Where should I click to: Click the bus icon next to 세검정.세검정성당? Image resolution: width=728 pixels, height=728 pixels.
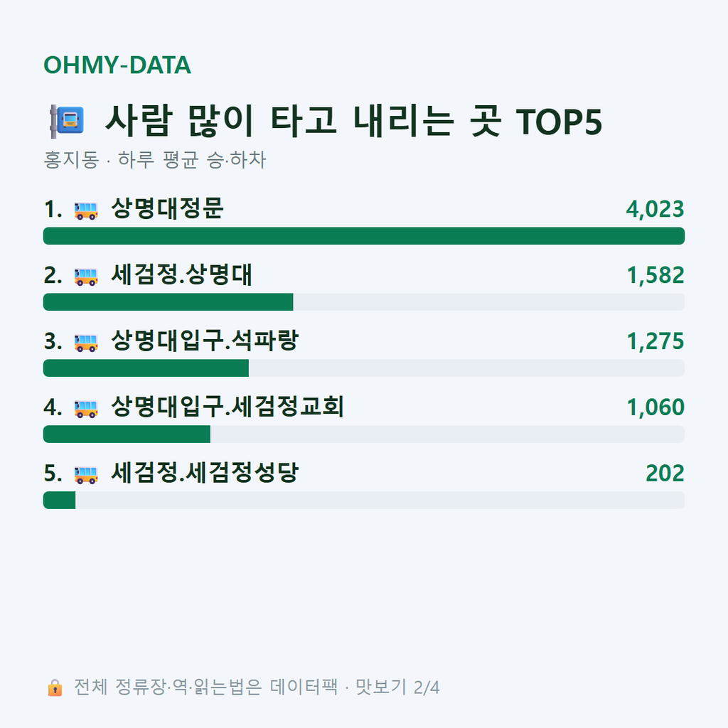point(86,474)
